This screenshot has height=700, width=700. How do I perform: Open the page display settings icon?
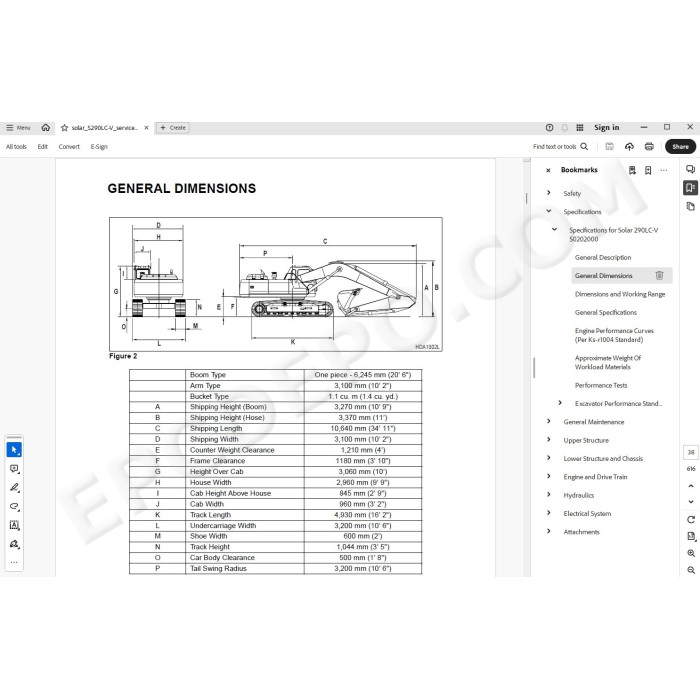pyautogui.click(x=691, y=536)
